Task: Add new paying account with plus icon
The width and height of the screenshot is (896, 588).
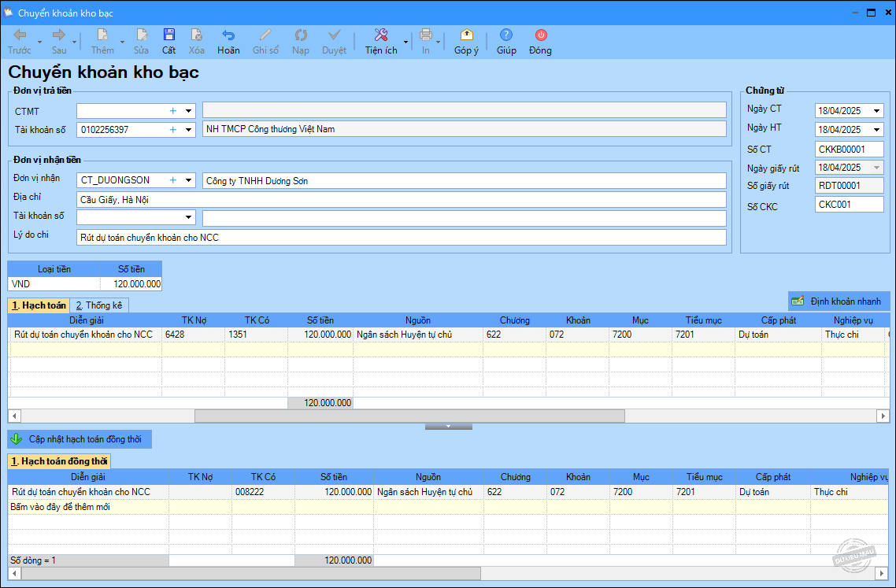Action: tap(173, 130)
